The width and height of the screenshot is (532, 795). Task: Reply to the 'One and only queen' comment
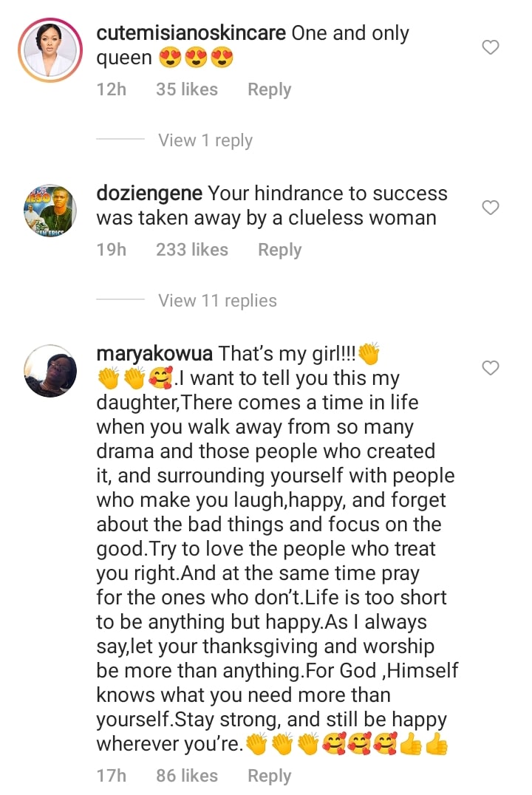click(x=269, y=89)
